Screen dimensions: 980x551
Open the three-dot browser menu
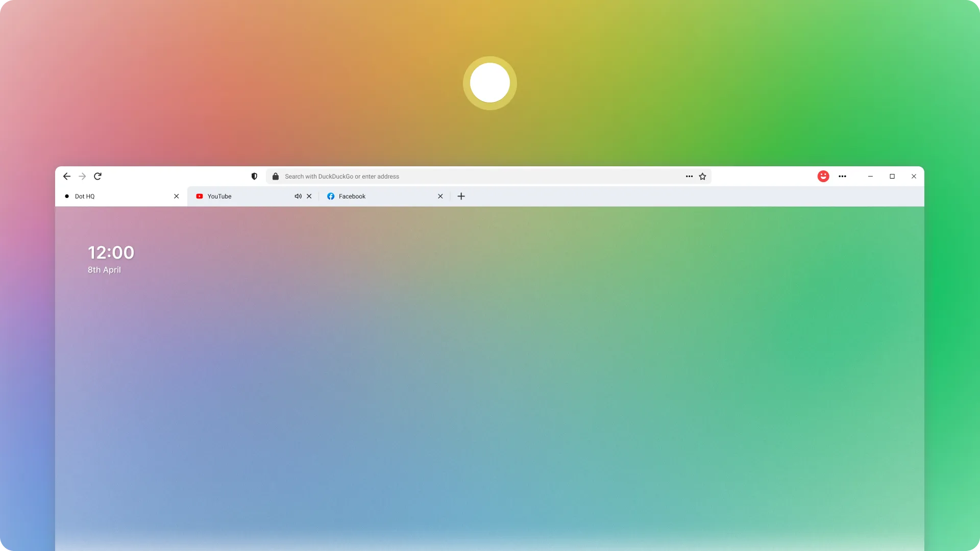(x=843, y=176)
